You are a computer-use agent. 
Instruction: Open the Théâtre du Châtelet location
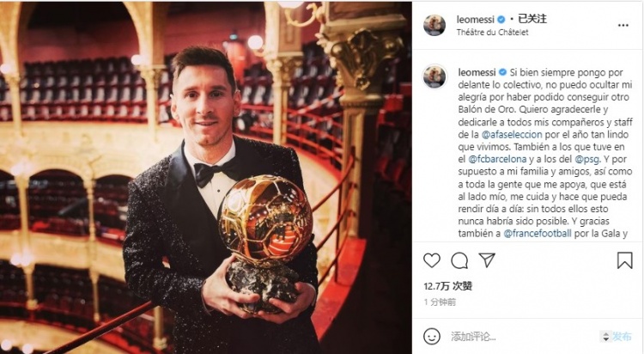tap(493, 33)
